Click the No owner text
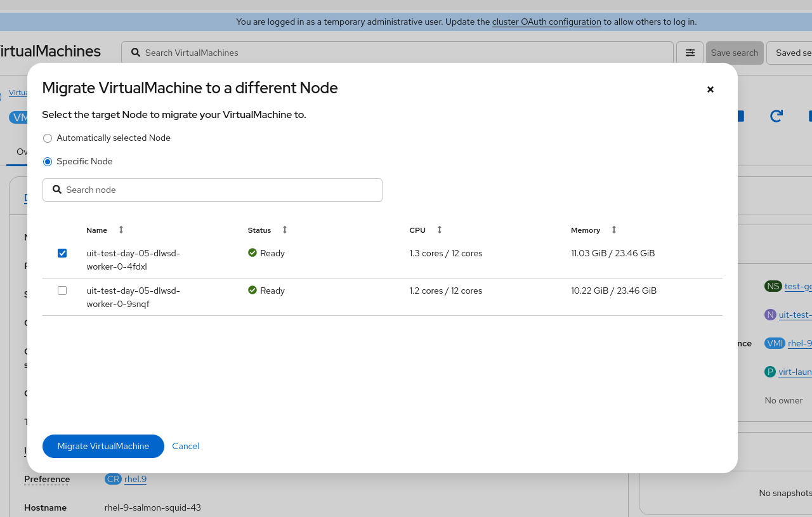The width and height of the screenshot is (812, 517). click(783, 400)
